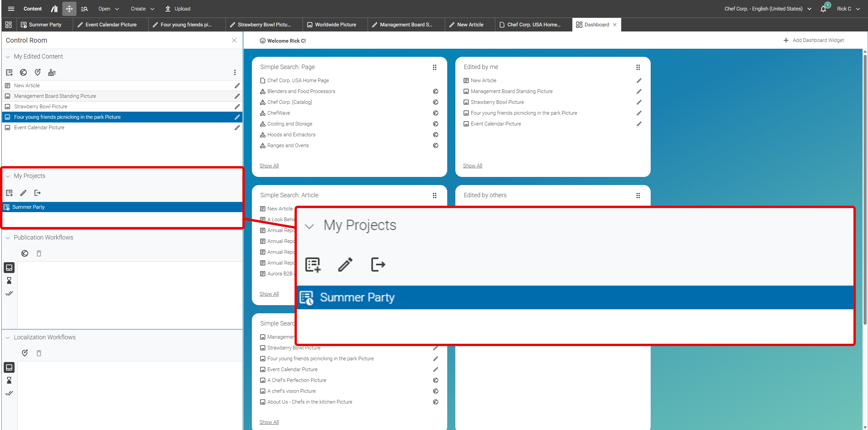Click the search icon in top toolbar
This screenshot has width=868, height=430.
click(85, 9)
